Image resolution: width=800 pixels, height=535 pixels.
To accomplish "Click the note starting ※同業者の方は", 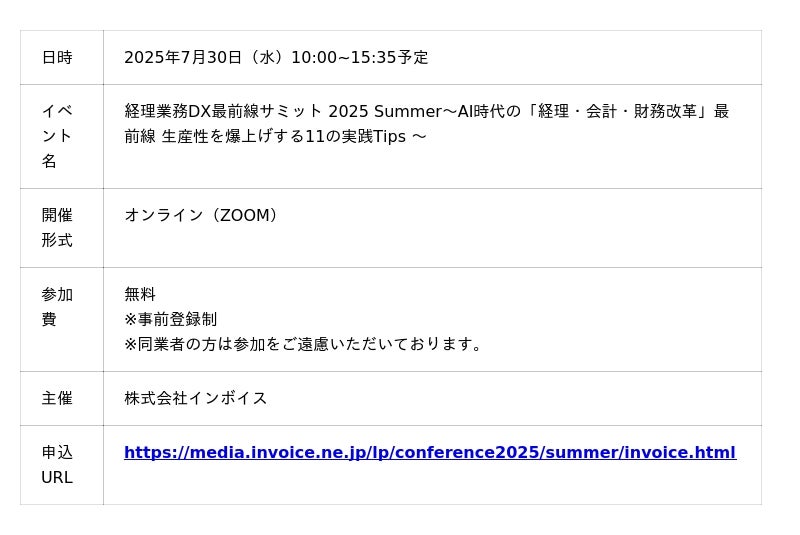I will click(305, 344).
